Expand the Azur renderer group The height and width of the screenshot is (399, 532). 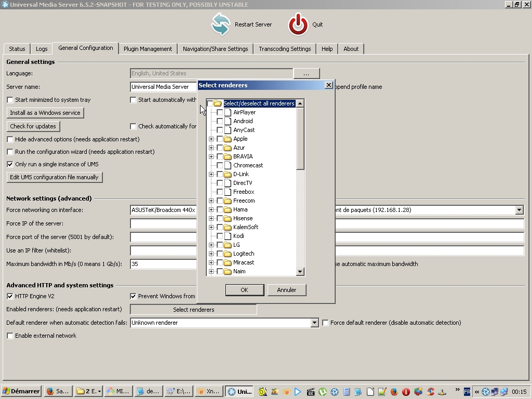[x=211, y=148]
